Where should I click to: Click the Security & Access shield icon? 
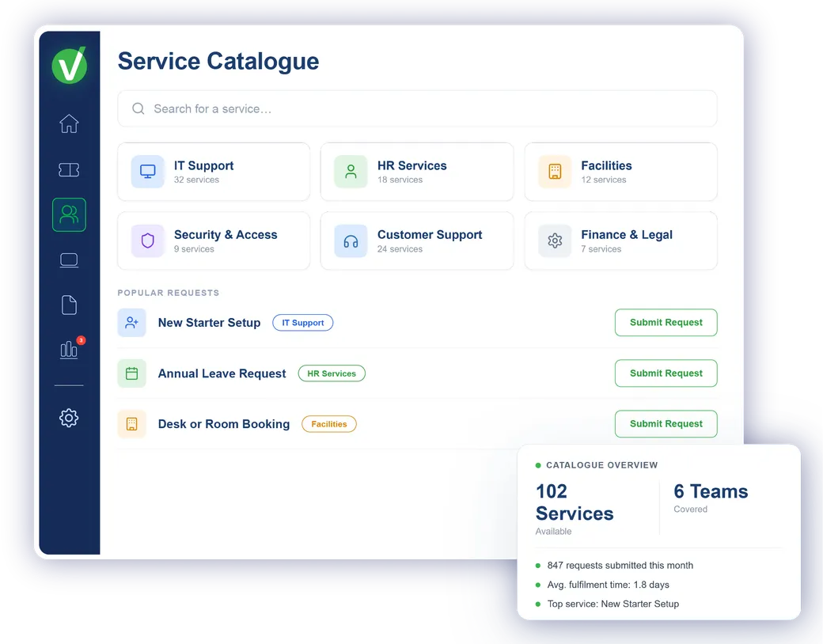pos(147,241)
